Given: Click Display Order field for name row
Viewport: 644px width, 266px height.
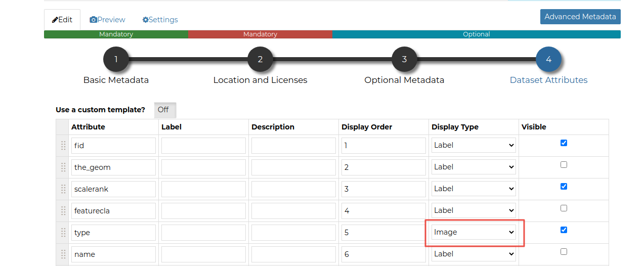Looking at the screenshot, I should click(383, 254).
